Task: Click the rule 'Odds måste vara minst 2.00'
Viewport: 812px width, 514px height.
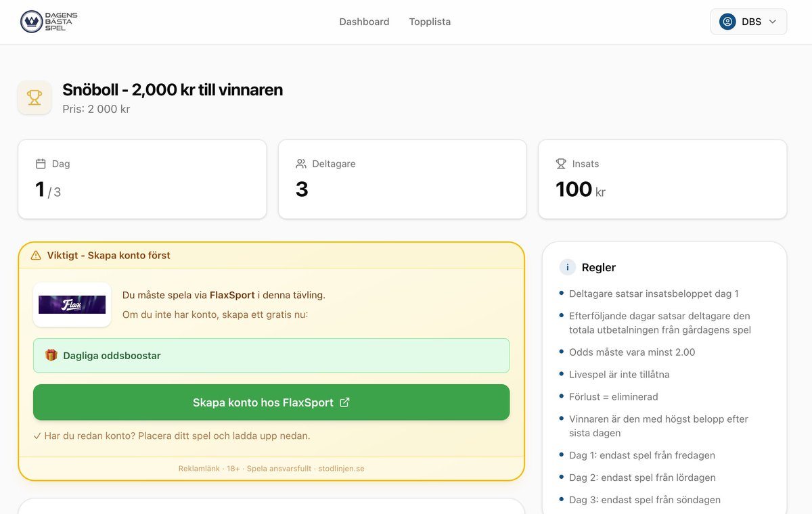Action: coord(632,352)
